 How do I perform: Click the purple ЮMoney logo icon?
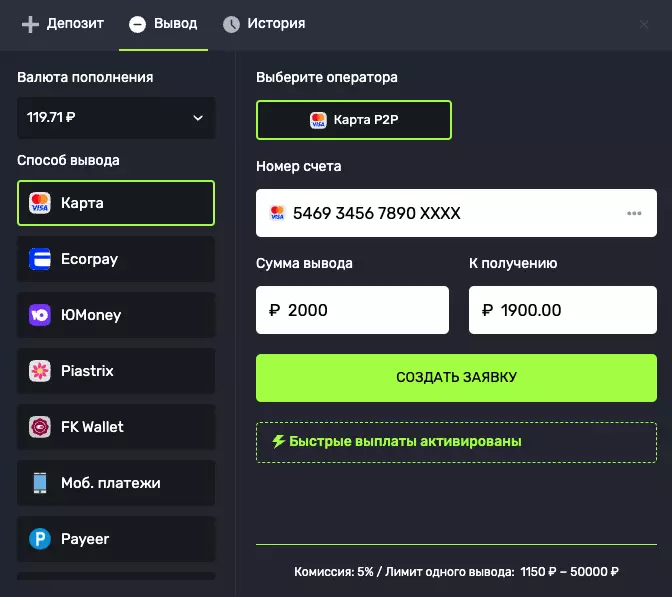(40, 315)
